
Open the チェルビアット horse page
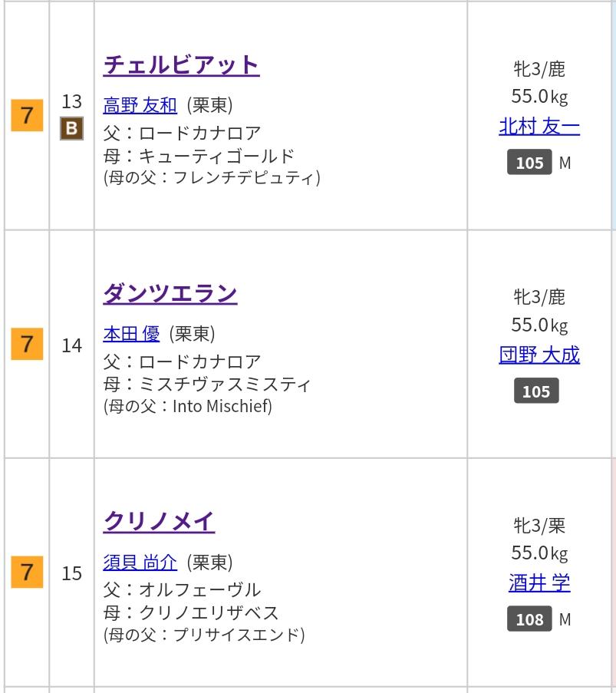click(x=181, y=64)
